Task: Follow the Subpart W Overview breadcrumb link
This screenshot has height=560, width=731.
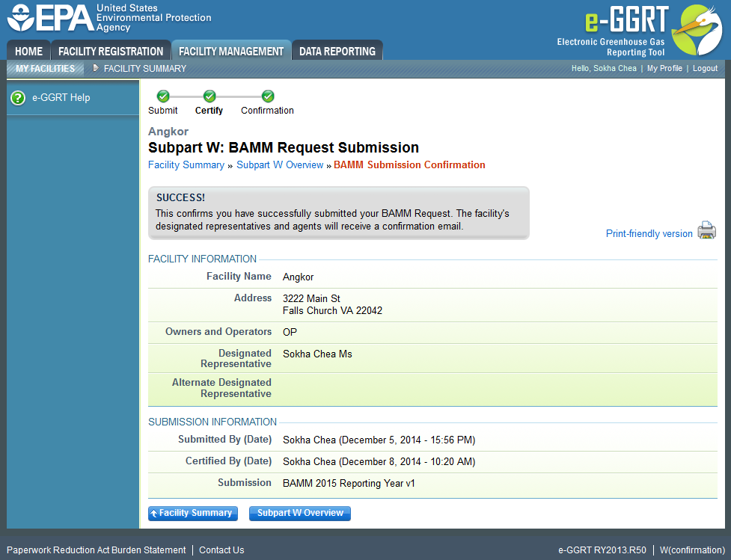Action: [280, 164]
